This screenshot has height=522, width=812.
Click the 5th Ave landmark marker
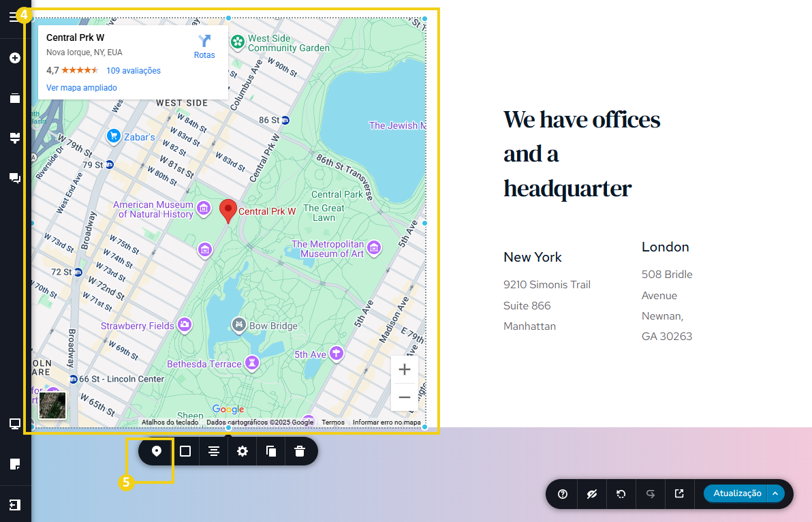pyautogui.click(x=337, y=354)
